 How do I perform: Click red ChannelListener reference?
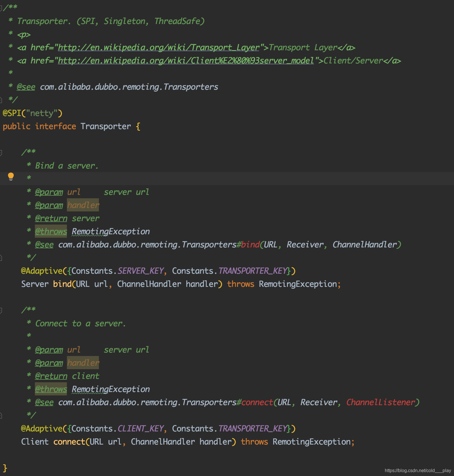381,402
